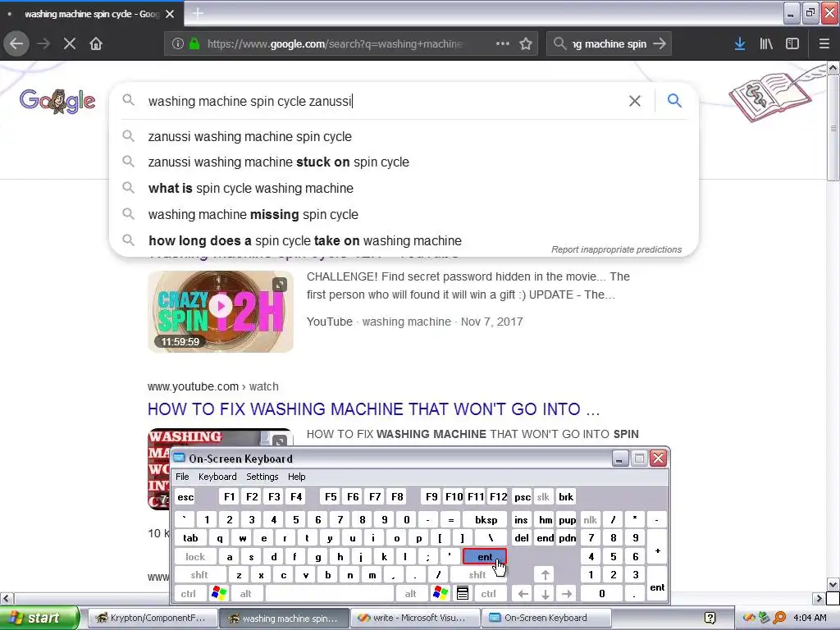Go back with Firefox back arrow
Screen dimensions: 840x630
click(x=16, y=43)
